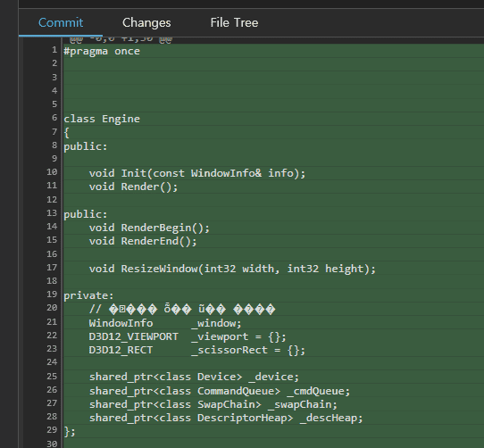484x448 pixels.
Task: Open the Changes tab
Action: 146,22
